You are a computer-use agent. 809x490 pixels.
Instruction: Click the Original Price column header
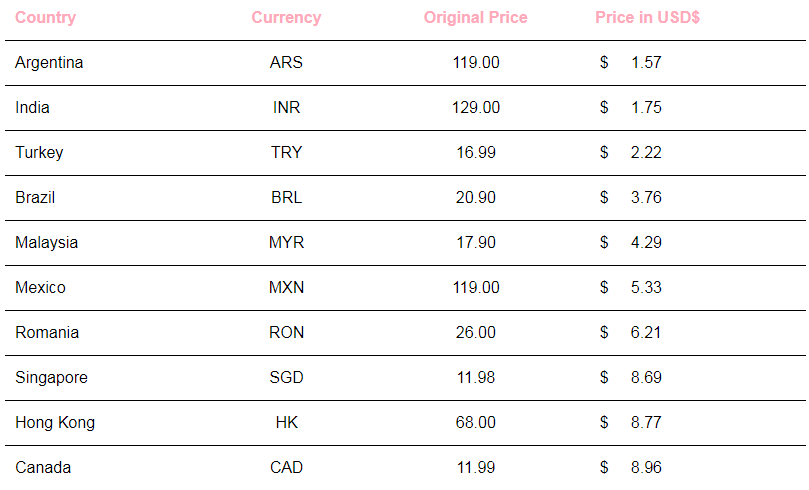pyautogui.click(x=476, y=18)
